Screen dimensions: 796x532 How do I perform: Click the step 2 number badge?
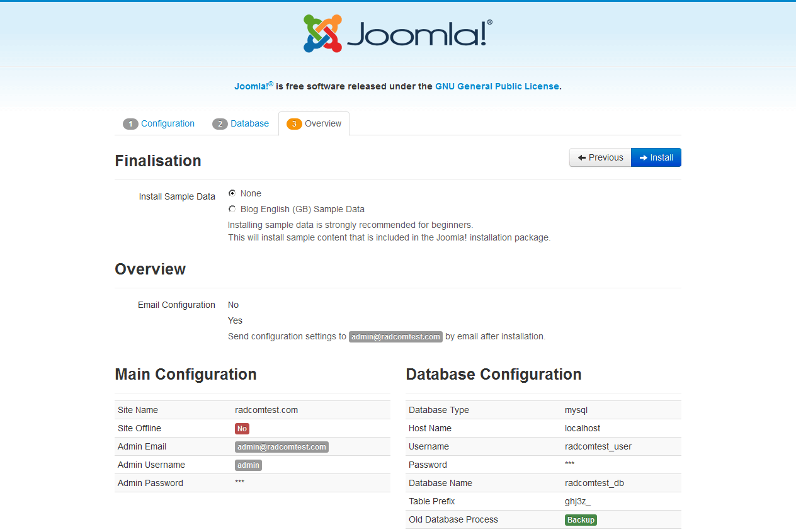tap(220, 124)
